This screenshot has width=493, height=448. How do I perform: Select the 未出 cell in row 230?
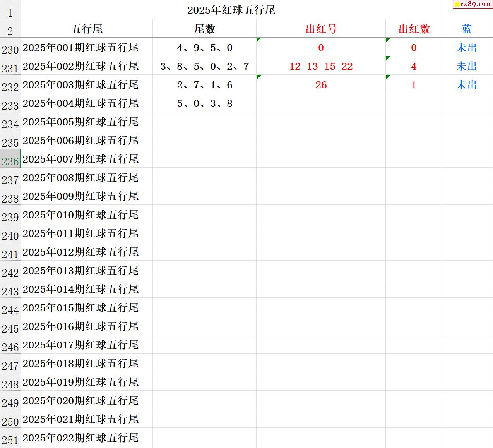pyautogui.click(x=467, y=48)
